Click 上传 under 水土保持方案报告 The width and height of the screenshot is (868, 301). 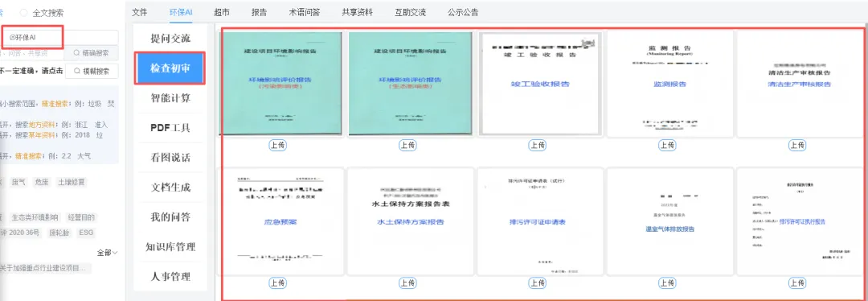[x=408, y=283]
